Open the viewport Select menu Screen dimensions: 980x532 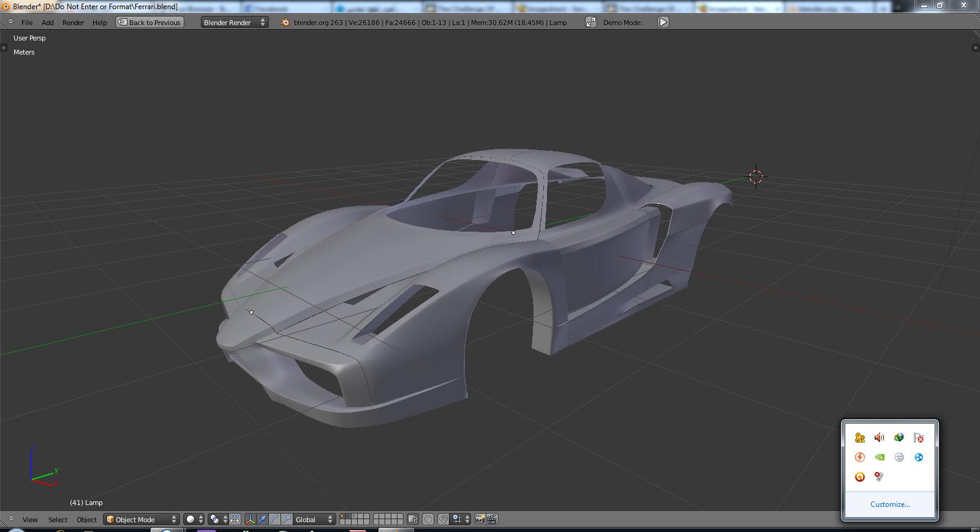pyautogui.click(x=58, y=519)
